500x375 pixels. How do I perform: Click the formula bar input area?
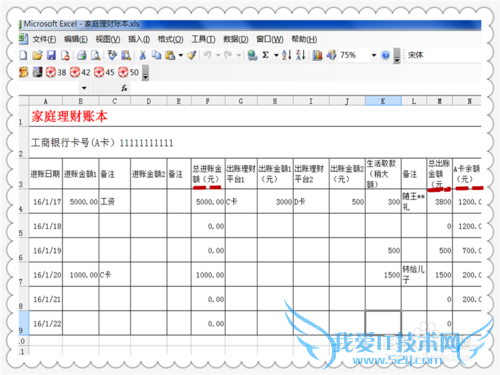point(306,88)
